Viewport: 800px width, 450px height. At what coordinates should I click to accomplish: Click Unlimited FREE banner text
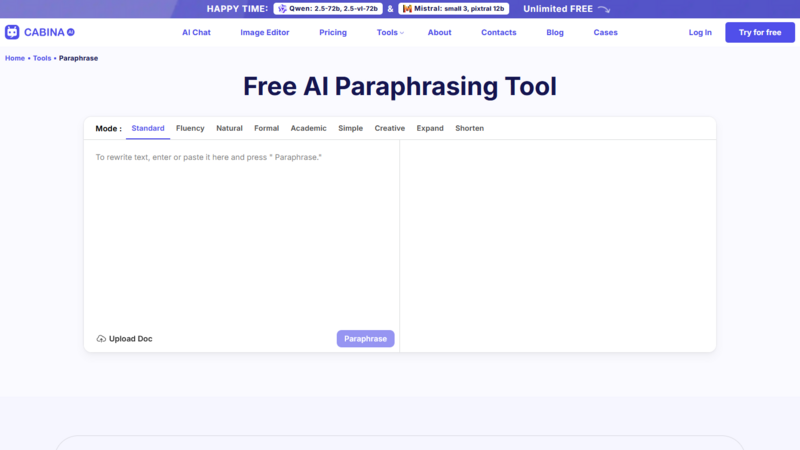(558, 9)
